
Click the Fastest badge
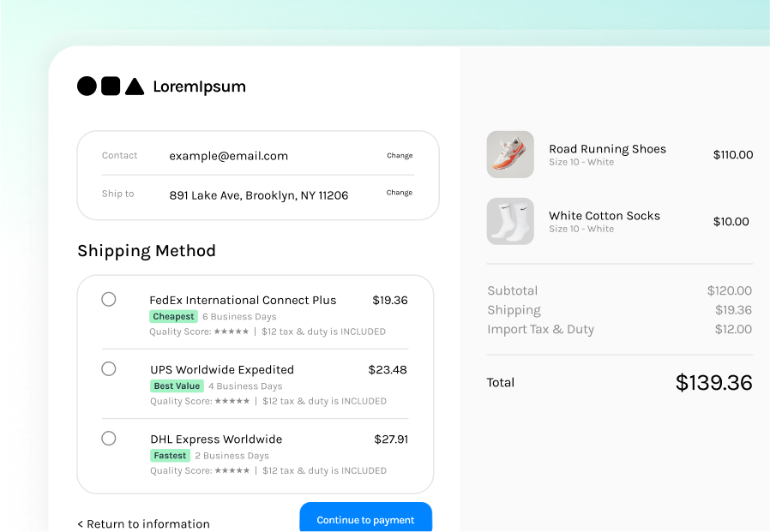170,456
